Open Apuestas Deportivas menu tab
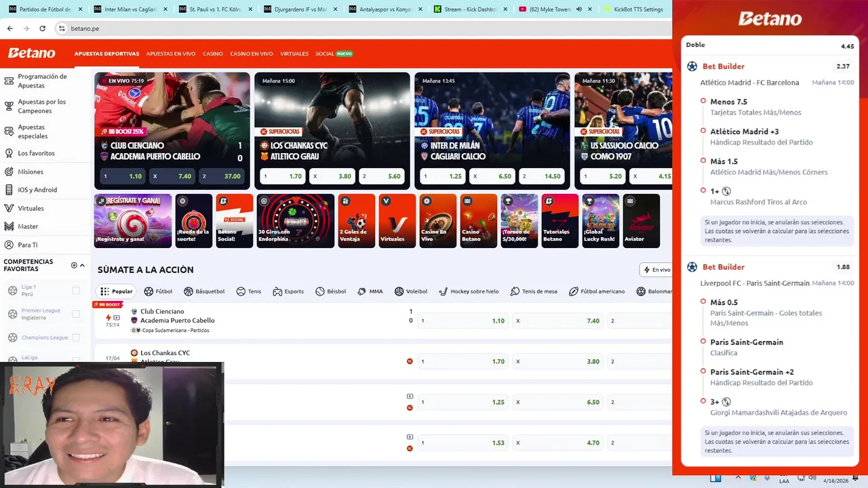Viewport: 868px width, 488px height. (x=106, y=54)
